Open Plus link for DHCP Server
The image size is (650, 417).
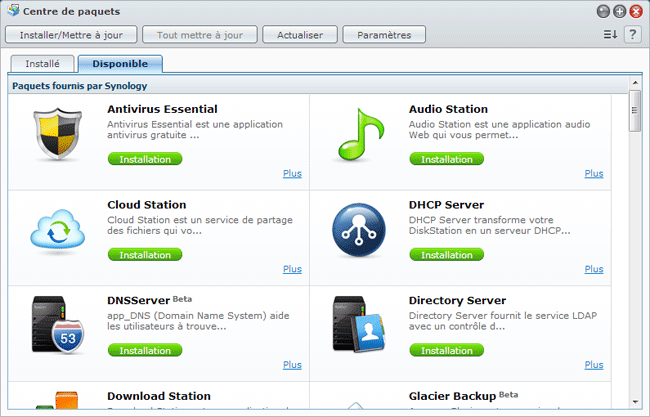(x=594, y=269)
